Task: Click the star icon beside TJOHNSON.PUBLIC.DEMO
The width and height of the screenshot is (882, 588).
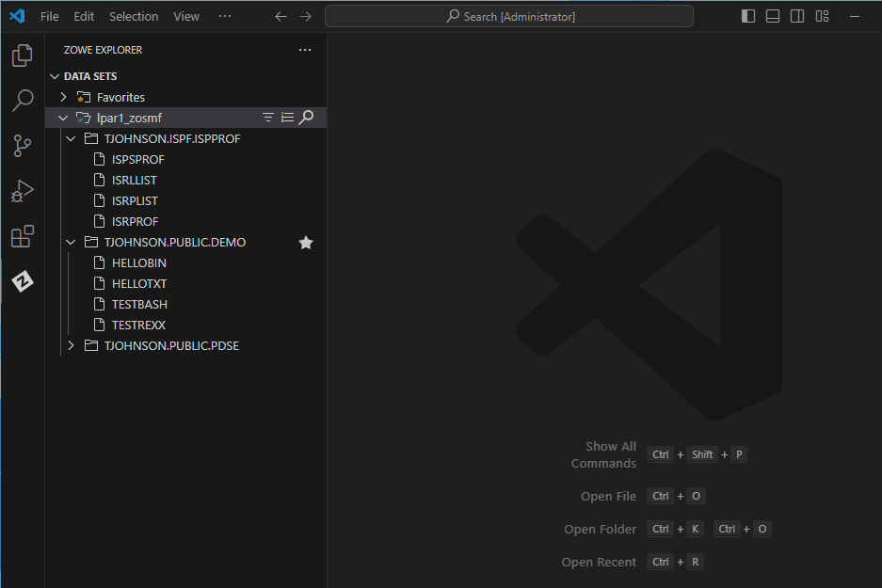Action: coord(306,243)
